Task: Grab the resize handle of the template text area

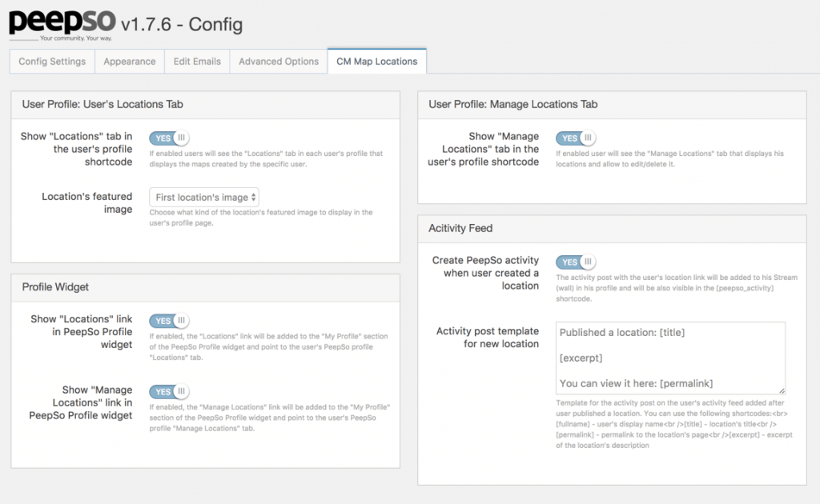Action: 781,390
